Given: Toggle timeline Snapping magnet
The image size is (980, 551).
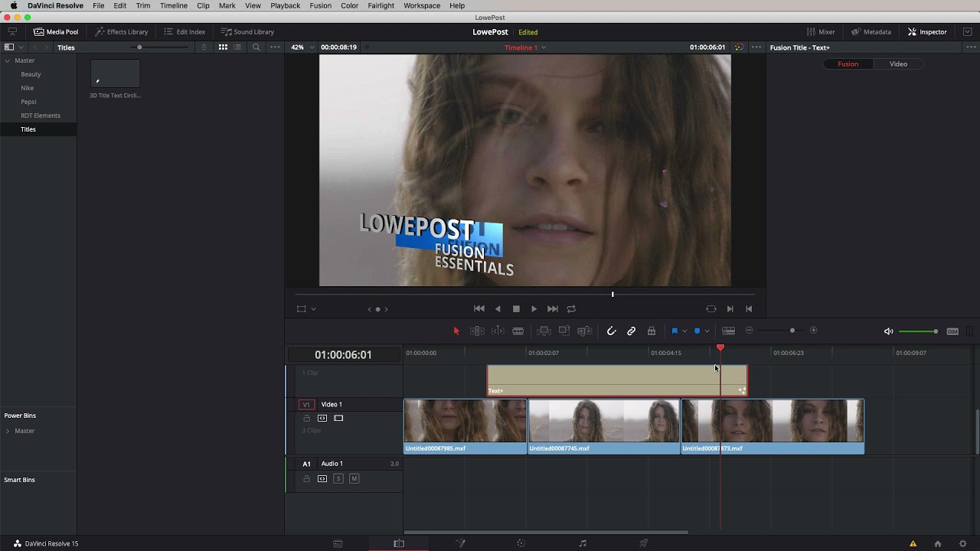Looking at the screenshot, I should 611,331.
